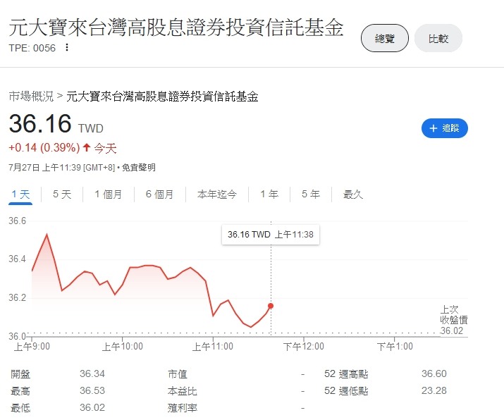Select the 36.16 current price value
The width and height of the screenshot is (504, 420).
click(40, 123)
